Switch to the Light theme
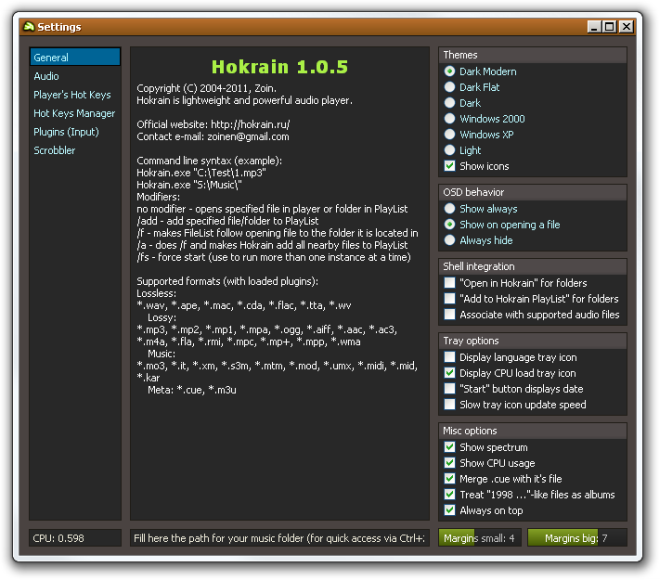Viewport: 660px width, 580px height. 450,151
